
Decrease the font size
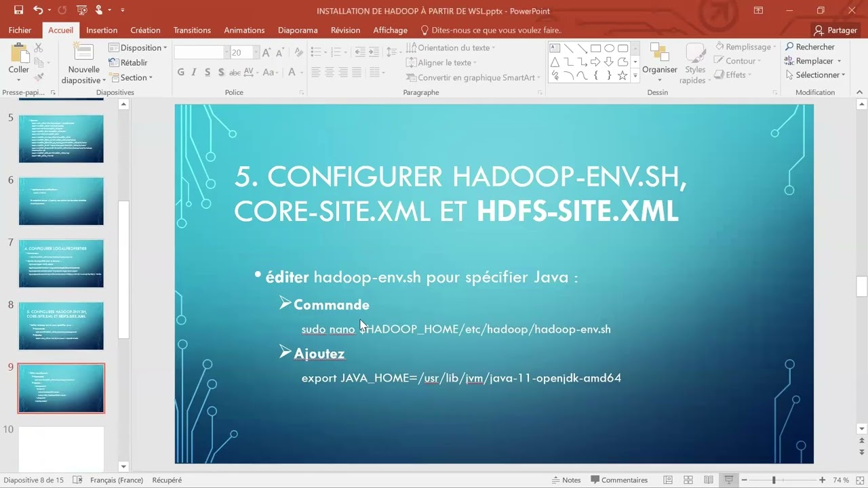click(280, 53)
